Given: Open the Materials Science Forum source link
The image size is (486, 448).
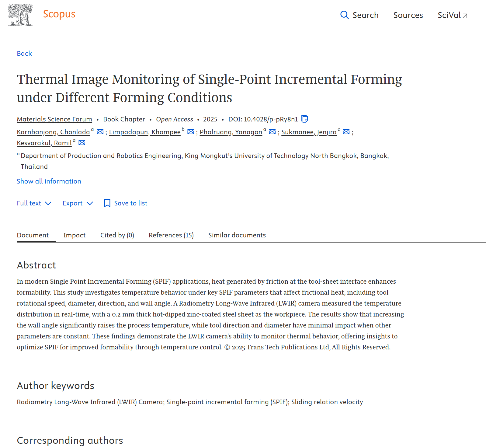Looking at the screenshot, I should (x=54, y=119).
